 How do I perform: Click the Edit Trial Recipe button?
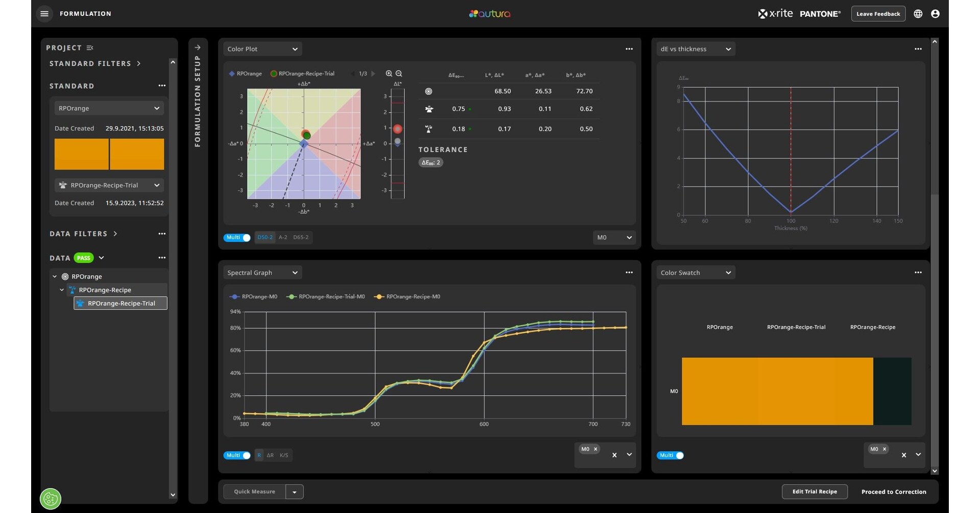815,492
